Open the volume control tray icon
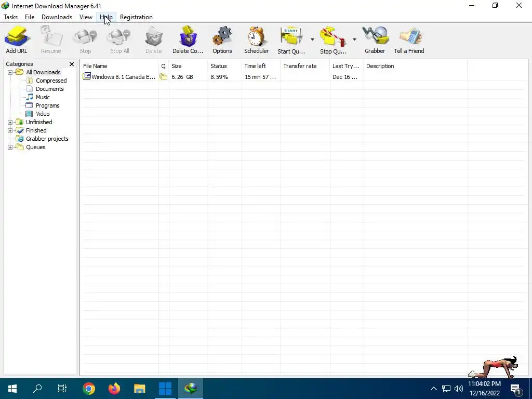The image size is (532, 399). pos(459,389)
